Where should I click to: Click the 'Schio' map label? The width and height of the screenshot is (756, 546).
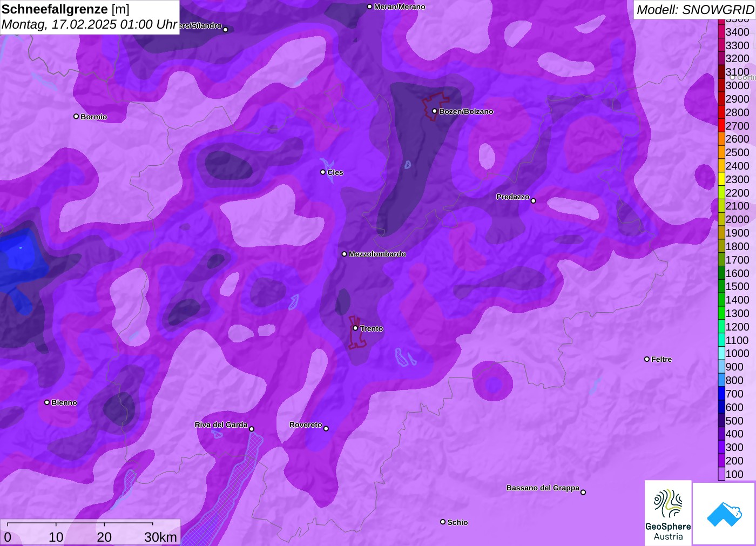[x=457, y=522]
